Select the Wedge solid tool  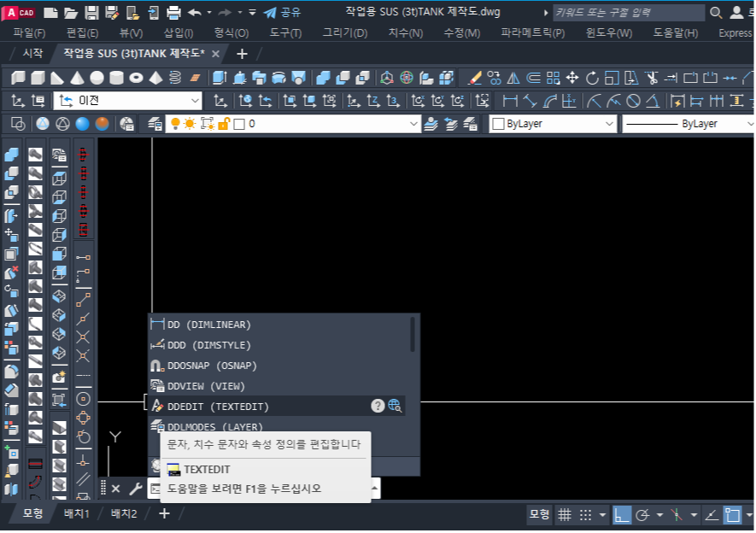pyautogui.click(x=57, y=78)
